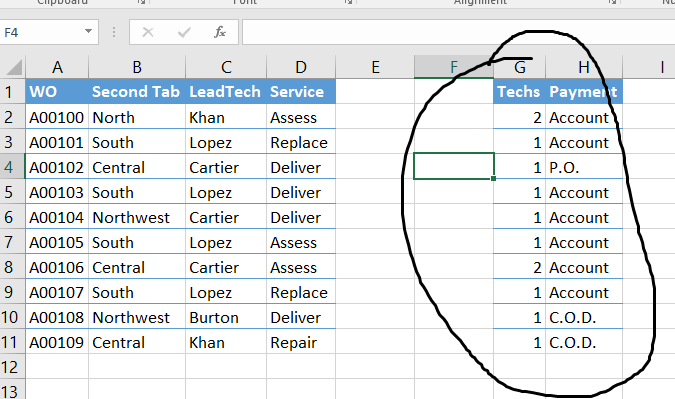Image resolution: width=675 pixels, height=399 pixels.
Task: Click inside the formula bar input
Action: (x=458, y=32)
